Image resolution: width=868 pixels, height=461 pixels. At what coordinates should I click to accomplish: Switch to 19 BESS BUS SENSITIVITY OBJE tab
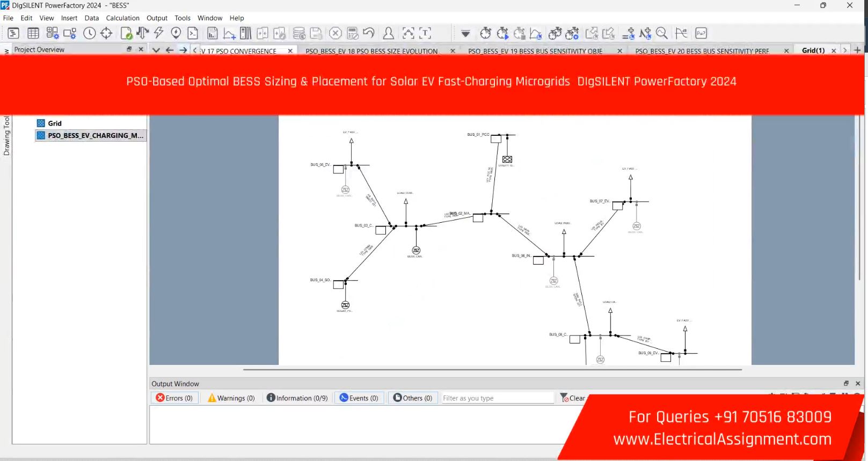(535, 51)
